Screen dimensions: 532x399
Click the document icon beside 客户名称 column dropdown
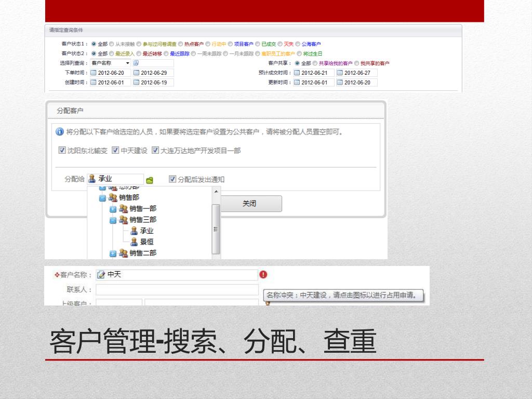pyautogui.click(x=136, y=63)
